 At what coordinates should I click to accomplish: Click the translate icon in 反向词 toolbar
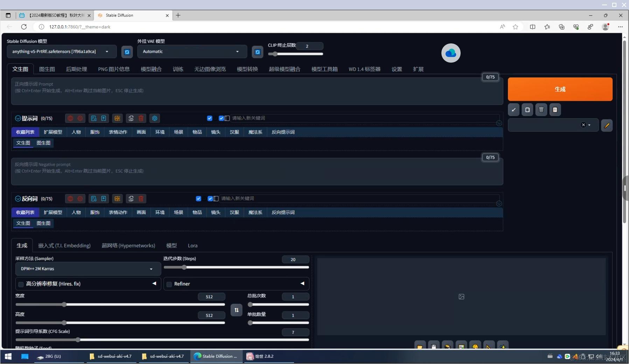click(117, 199)
